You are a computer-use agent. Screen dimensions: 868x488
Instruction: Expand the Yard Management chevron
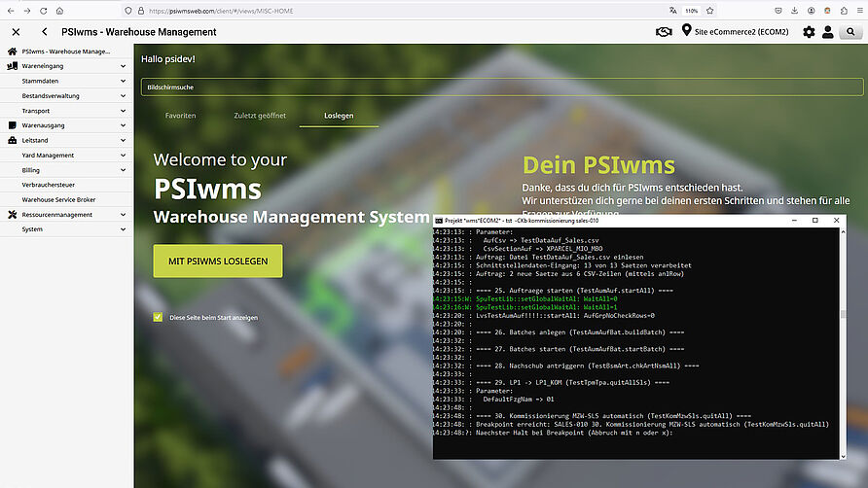click(x=123, y=155)
